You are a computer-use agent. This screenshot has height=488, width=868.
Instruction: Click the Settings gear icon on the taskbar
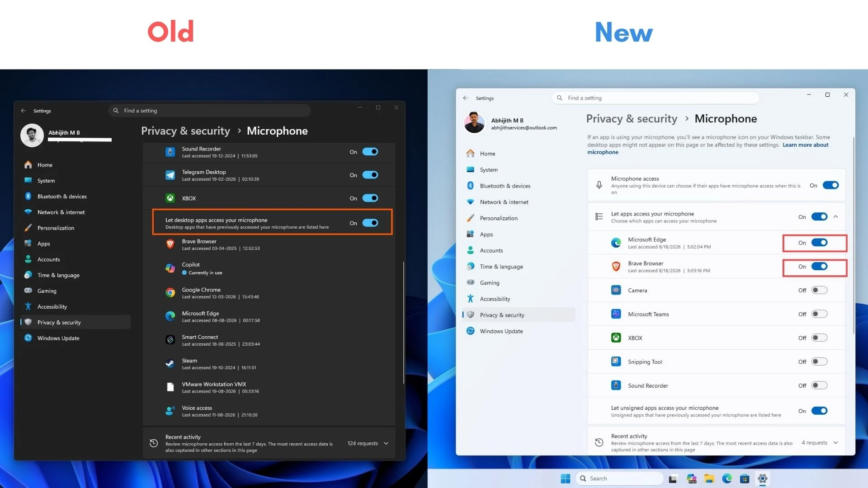click(x=763, y=479)
